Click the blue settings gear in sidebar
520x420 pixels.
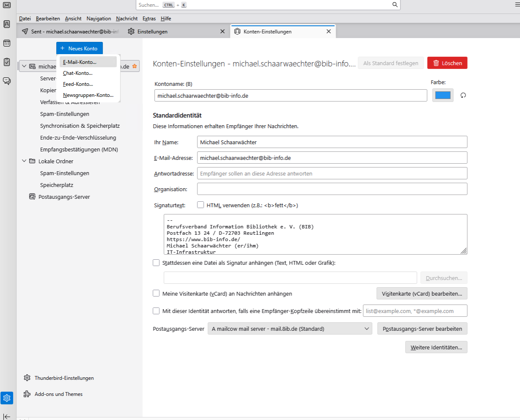[x=7, y=398]
